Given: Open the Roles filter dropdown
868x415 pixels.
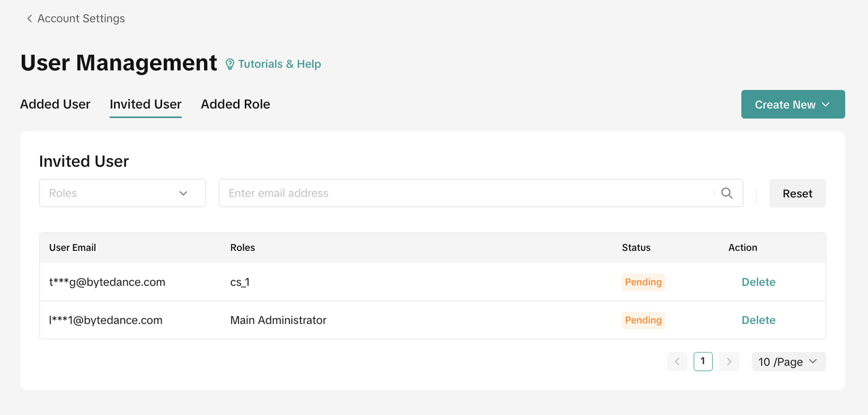Looking at the screenshot, I should coord(122,193).
